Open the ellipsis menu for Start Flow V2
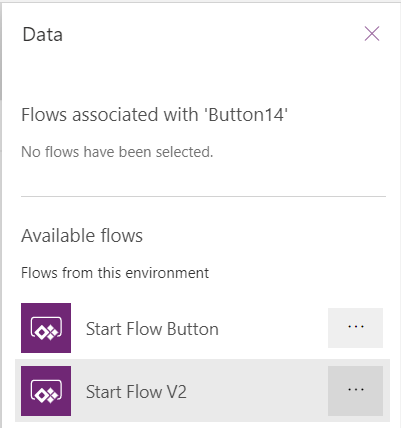Viewport: 401px width, 428px height. [355, 391]
